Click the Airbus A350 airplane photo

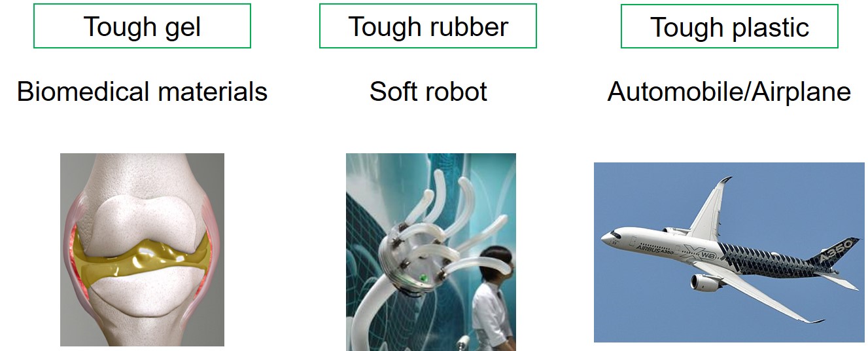(x=729, y=252)
